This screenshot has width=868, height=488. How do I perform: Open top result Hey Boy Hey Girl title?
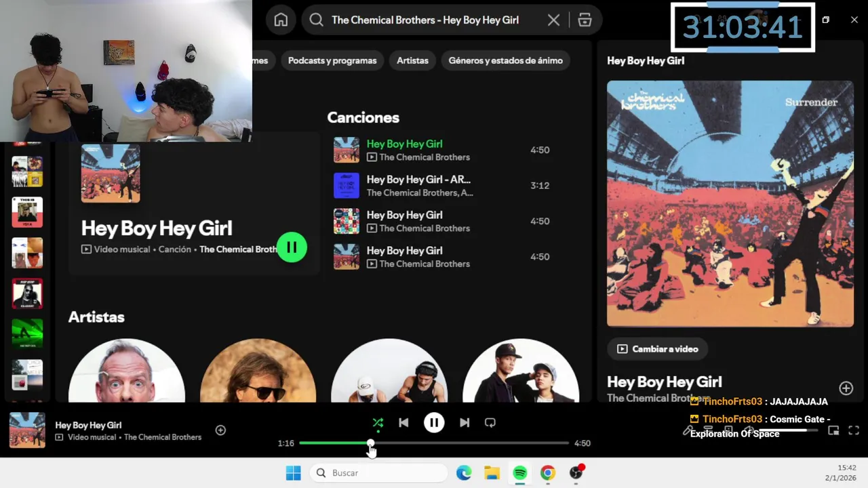157,228
